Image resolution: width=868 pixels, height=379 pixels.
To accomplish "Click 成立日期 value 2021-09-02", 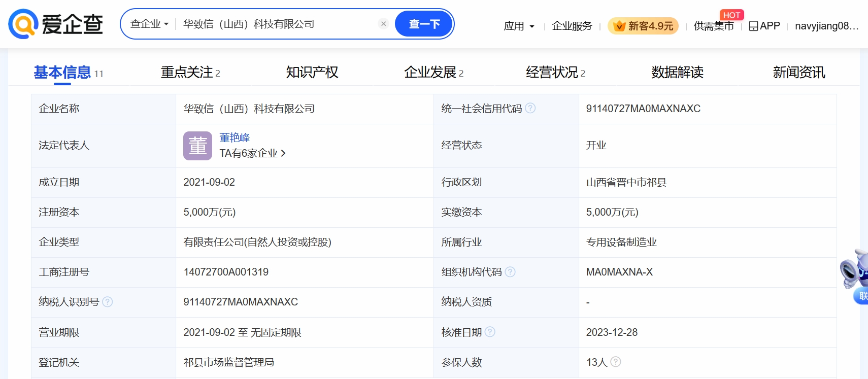I will click(x=209, y=182).
